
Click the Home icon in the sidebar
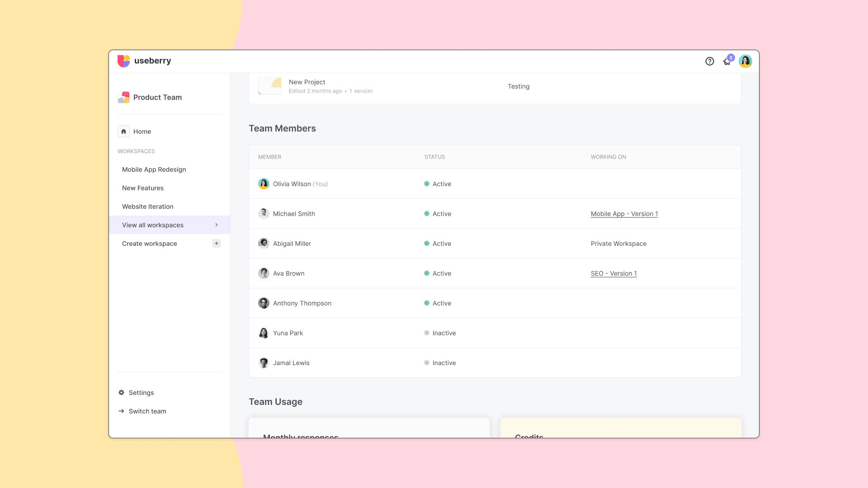pos(123,131)
